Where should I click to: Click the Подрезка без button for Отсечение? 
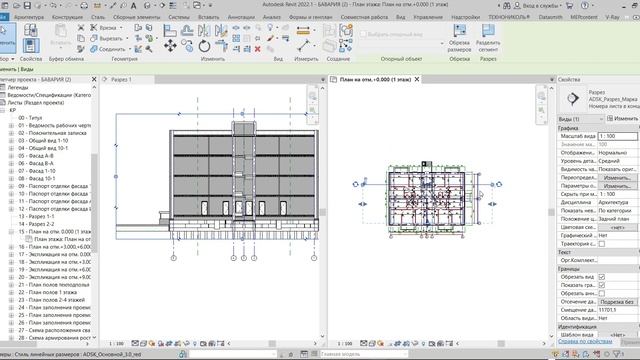(618, 302)
